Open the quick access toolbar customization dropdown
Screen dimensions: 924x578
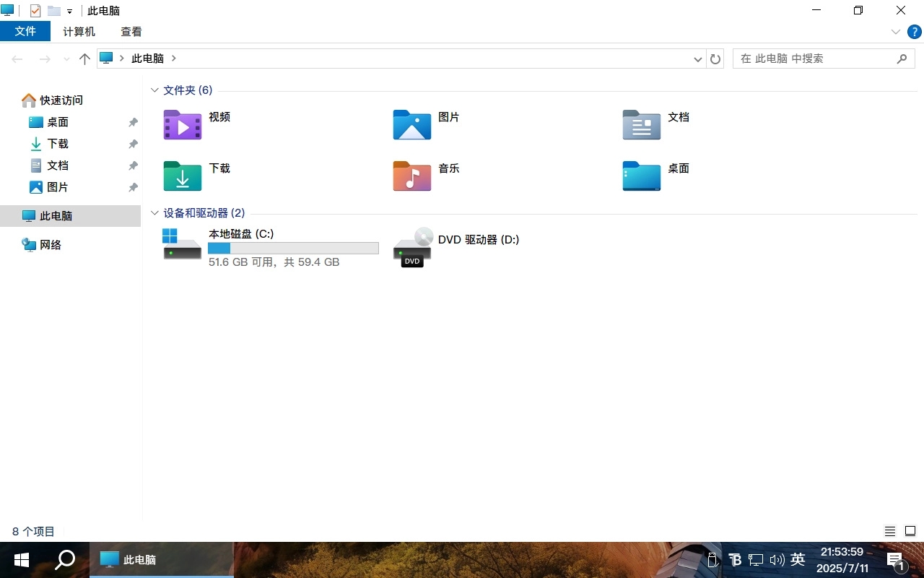(69, 10)
